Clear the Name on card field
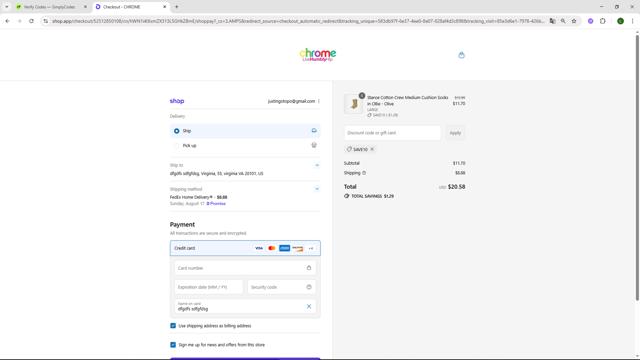Image resolution: width=640 pixels, height=360 pixels. [x=309, y=307]
